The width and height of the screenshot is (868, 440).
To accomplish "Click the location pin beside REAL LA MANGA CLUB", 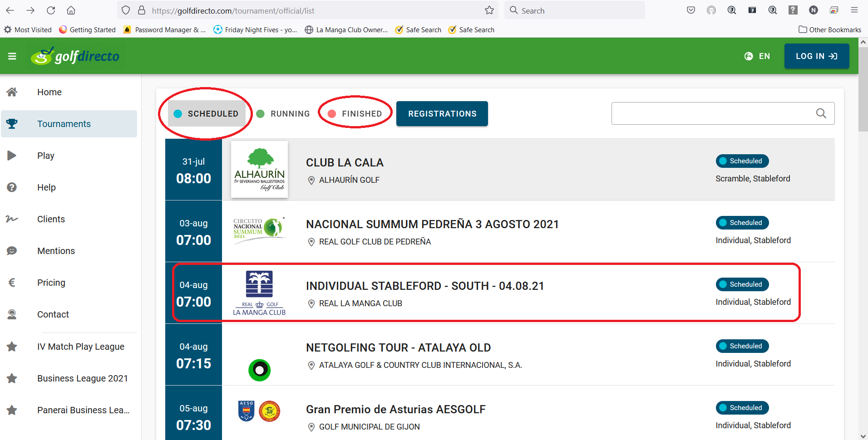I will point(311,304).
